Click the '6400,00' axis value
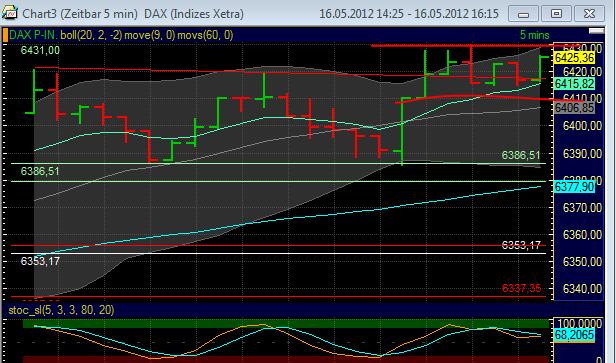616x363 pixels. 582,126
